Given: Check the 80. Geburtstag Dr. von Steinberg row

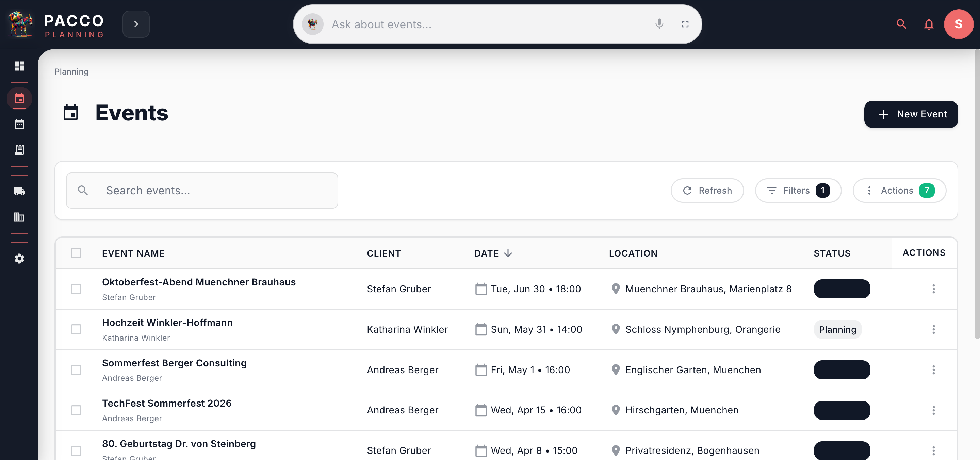Looking at the screenshot, I should click(x=76, y=450).
